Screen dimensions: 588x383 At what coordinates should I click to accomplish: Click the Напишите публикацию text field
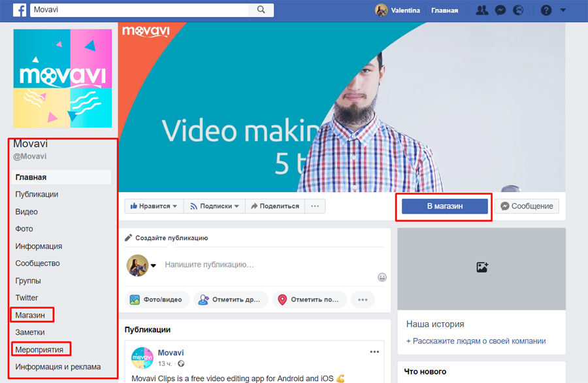(261, 265)
